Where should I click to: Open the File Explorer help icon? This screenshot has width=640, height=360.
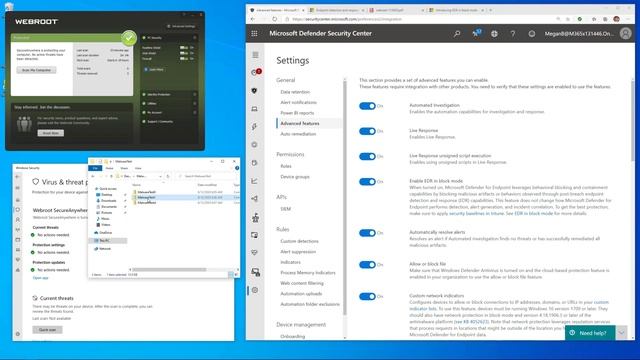(x=237, y=168)
